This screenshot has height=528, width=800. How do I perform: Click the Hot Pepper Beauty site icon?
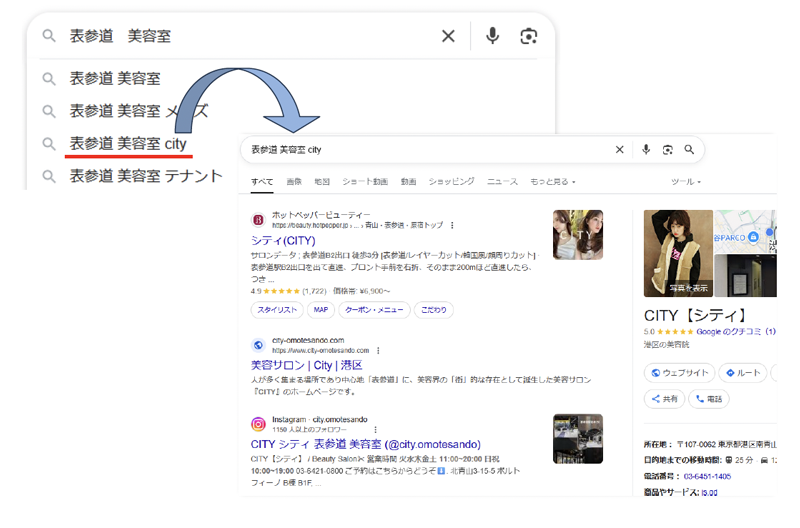[x=258, y=220]
